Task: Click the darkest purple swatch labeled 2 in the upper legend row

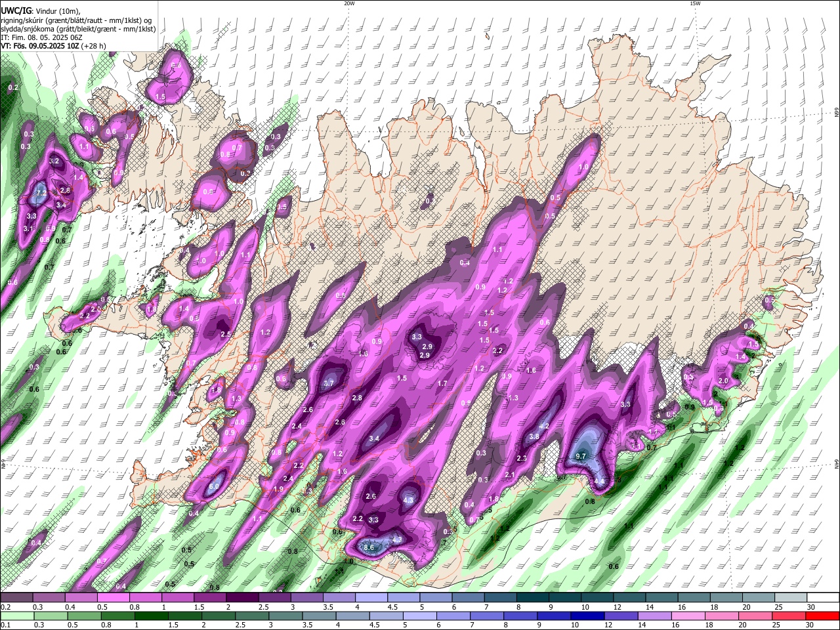Action: tap(242, 598)
